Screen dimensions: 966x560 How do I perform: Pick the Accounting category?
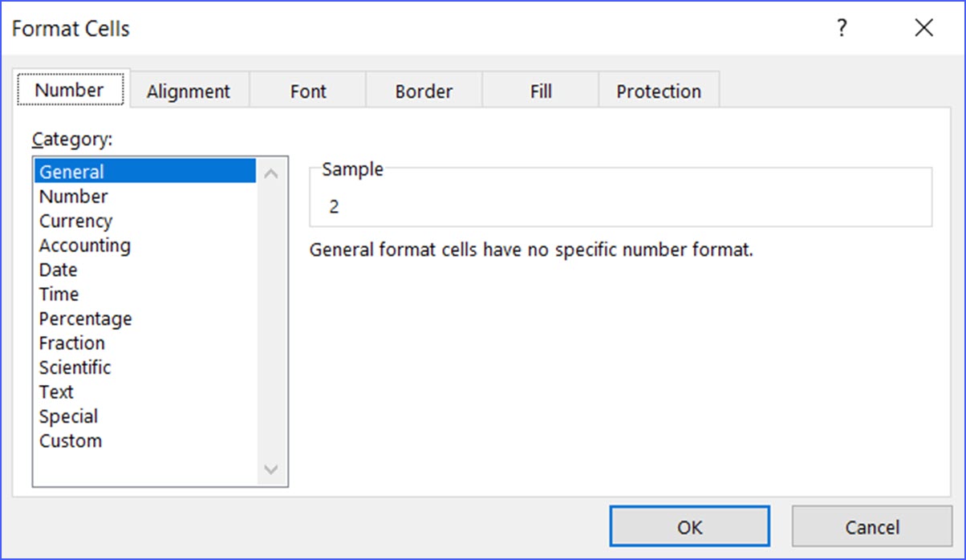[x=84, y=246]
